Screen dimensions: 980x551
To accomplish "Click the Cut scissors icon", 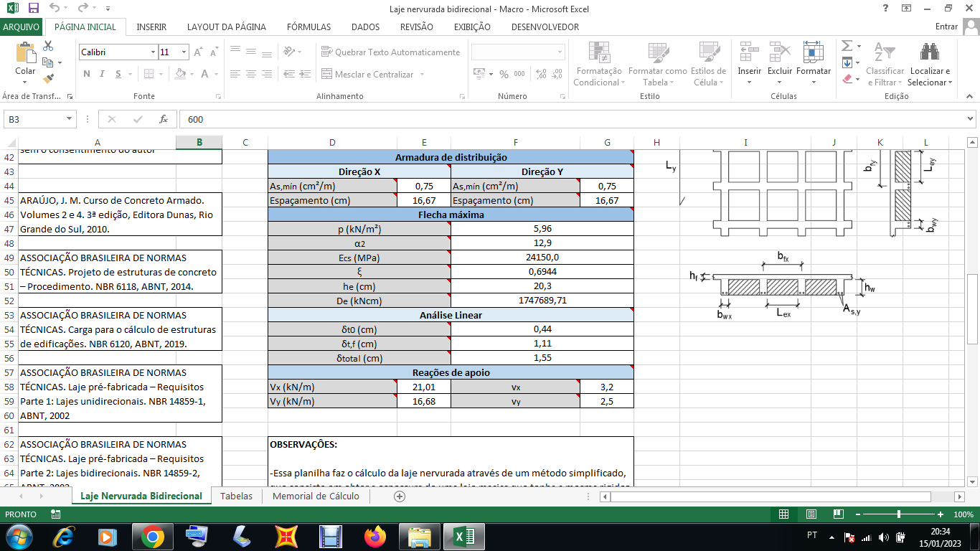I will 48,46.
